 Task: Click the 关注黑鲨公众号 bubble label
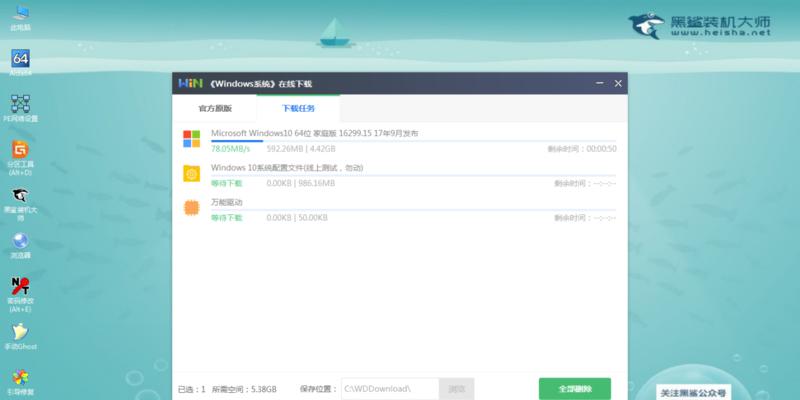(x=693, y=393)
